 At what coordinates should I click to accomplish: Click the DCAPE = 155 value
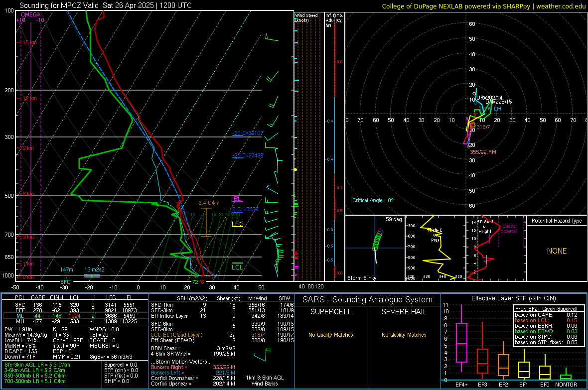point(20,351)
